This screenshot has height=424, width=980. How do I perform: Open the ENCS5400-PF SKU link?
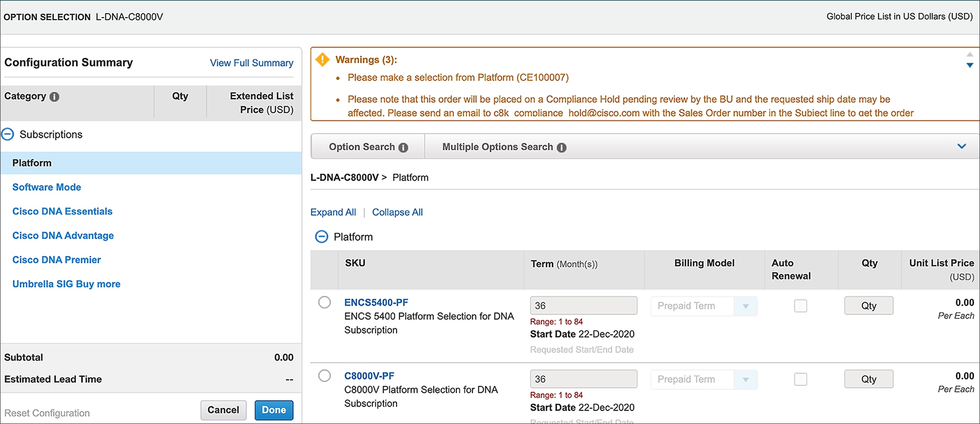coord(376,303)
